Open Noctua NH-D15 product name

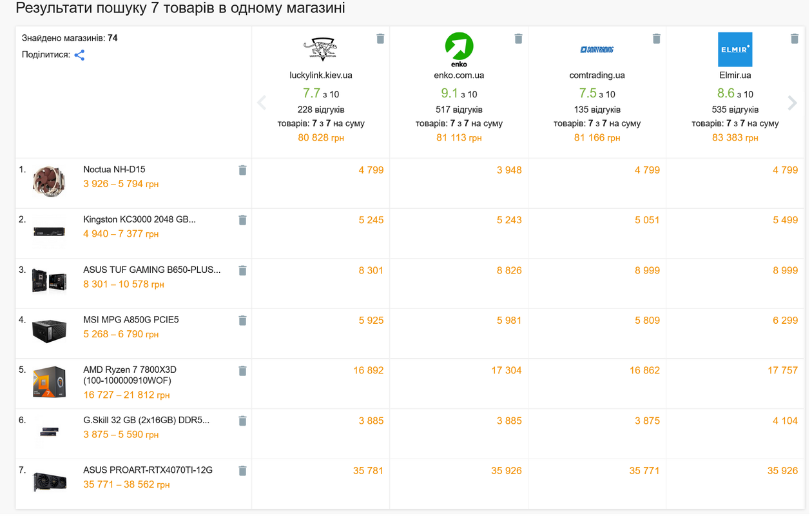pyautogui.click(x=114, y=170)
